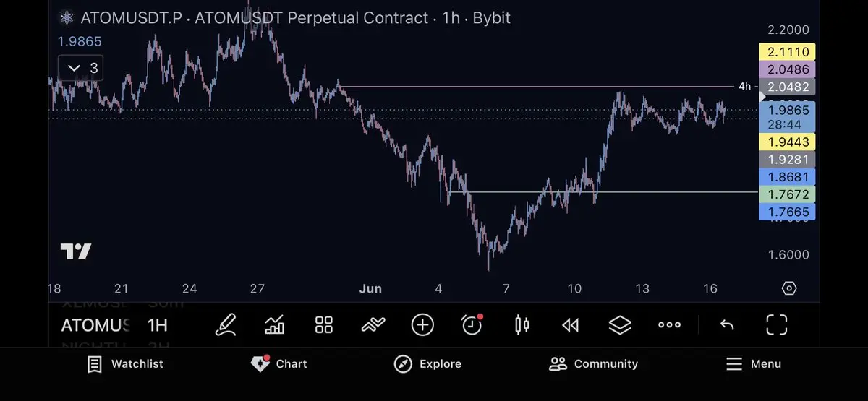
Task: Open the alert clock icon
Action: (472, 325)
